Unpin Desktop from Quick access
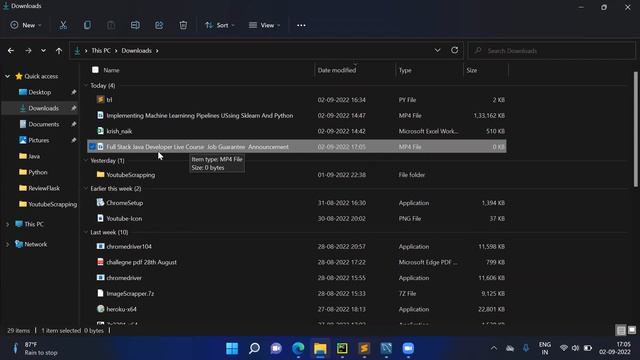This screenshot has width=640, height=360. pos(74,92)
